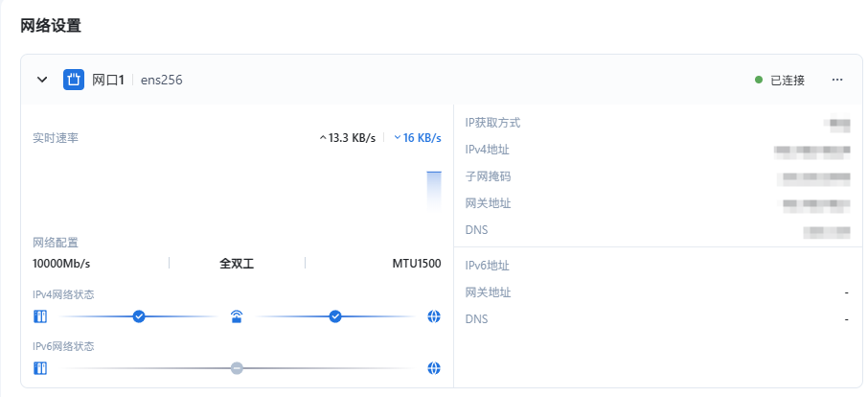Click the blurred IPv4地址 value

(x=811, y=151)
